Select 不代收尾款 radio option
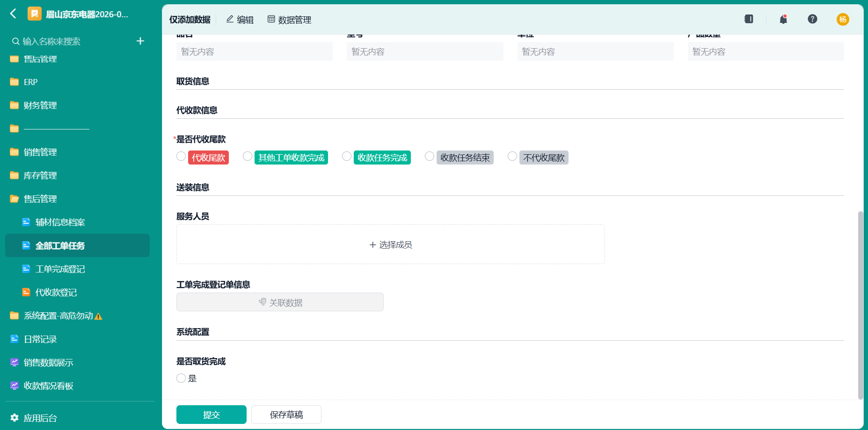The height and width of the screenshot is (430, 868). 512,157
